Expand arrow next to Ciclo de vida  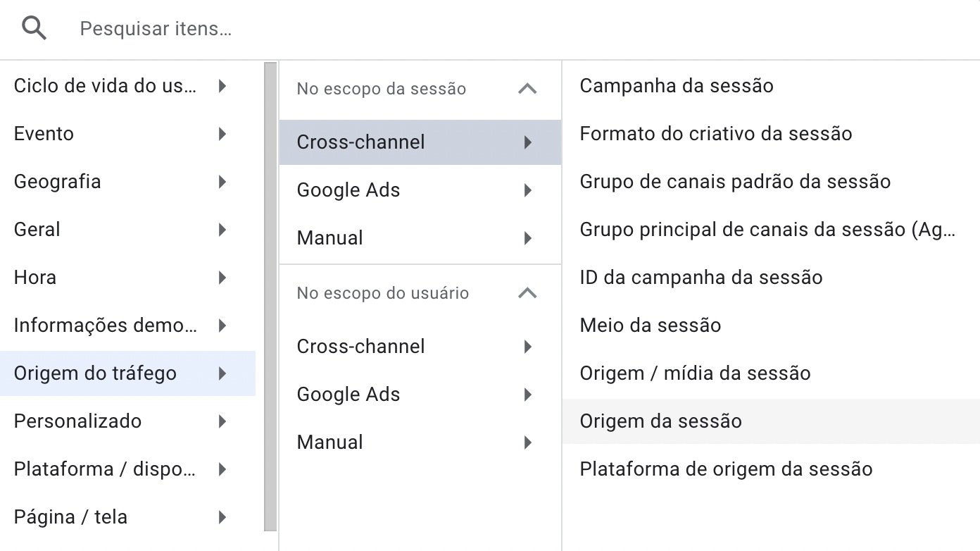[x=222, y=86]
